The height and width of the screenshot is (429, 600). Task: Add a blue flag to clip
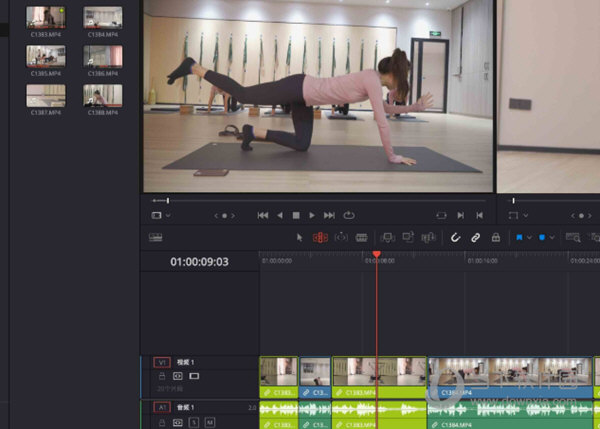coord(519,238)
